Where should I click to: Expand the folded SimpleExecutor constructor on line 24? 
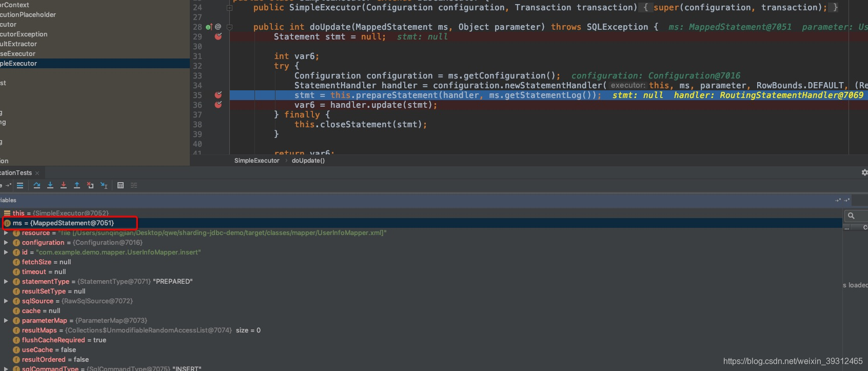click(229, 8)
